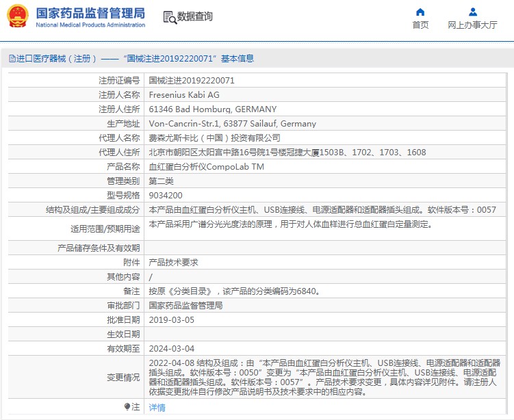Screen dimensions: 514x420
Task: Click the 北京市朝阳区 agent address cell
Action: coord(325,153)
